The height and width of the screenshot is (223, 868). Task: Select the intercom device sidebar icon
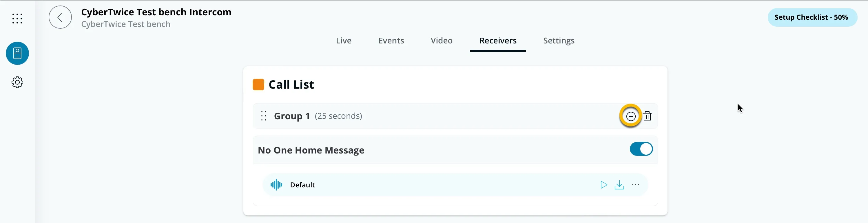pyautogui.click(x=17, y=53)
